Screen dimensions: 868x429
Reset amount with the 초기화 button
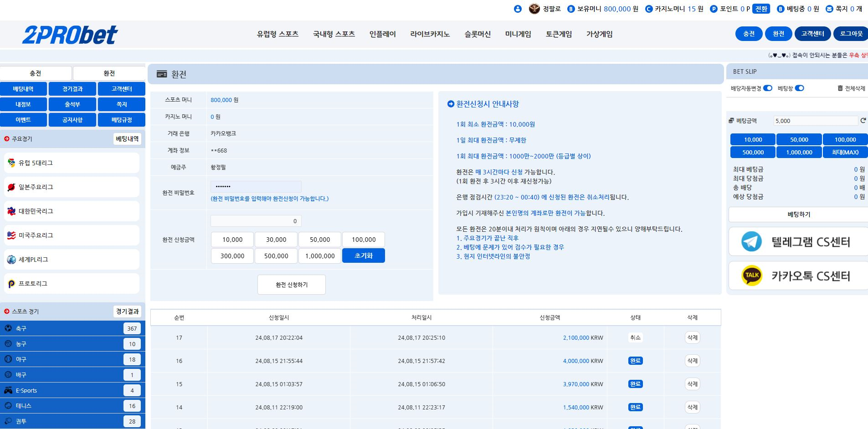(x=364, y=256)
